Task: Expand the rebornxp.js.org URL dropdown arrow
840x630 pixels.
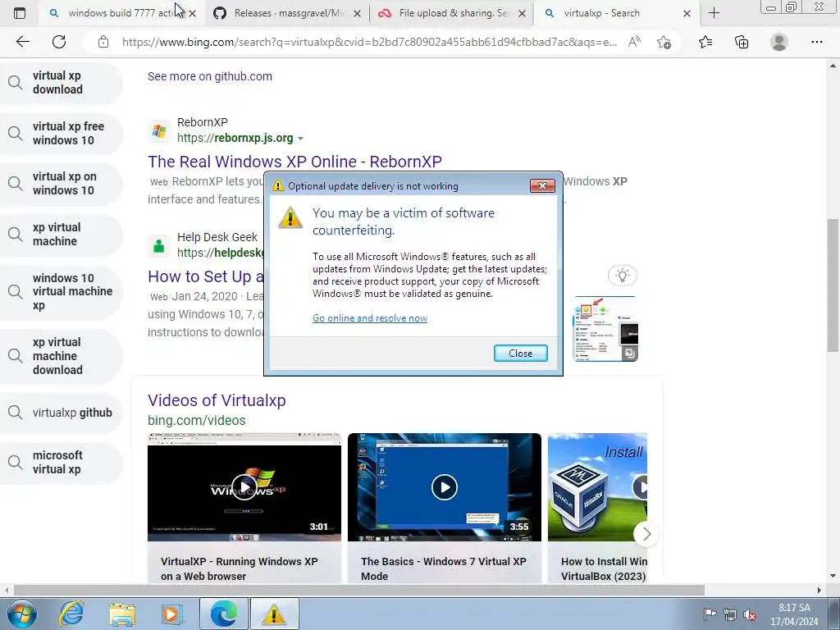Action: 300,138
